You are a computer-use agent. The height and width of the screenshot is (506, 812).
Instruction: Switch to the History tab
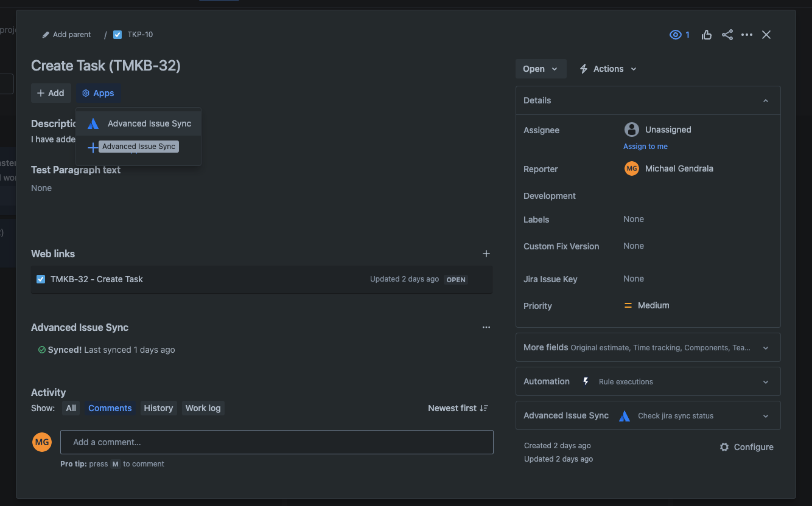[158, 408]
